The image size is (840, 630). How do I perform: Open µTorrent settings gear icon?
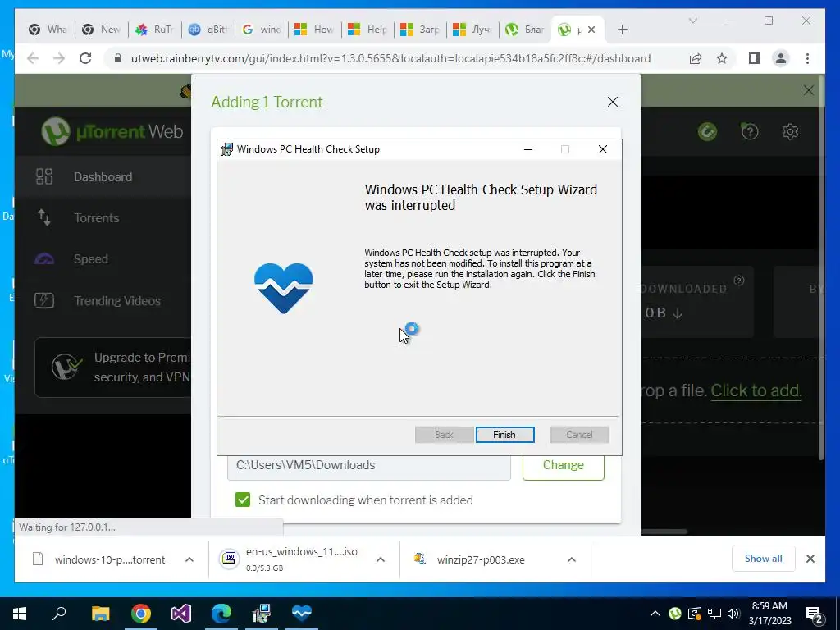pyautogui.click(x=790, y=131)
